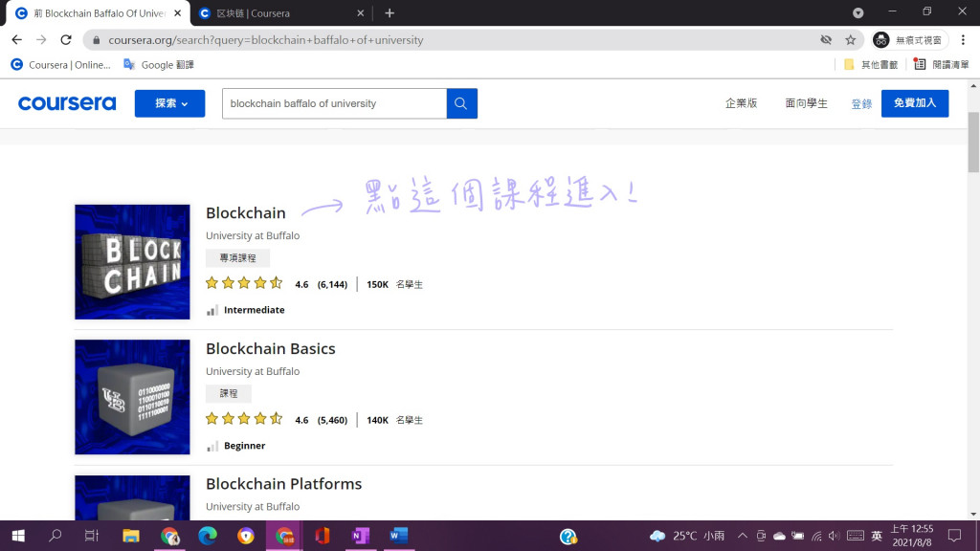Image resolution: width=980 pixels, height=551 pixels.
Task: Click the 免費加入 button
Action: tap(915, 103)
